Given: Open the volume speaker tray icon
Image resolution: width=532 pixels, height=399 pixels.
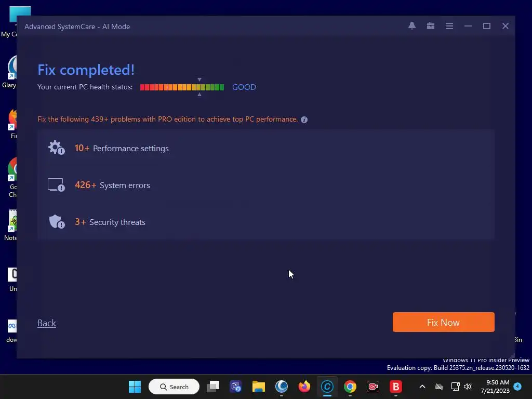Looking at the screenshot, I should [x=468, y=387].
